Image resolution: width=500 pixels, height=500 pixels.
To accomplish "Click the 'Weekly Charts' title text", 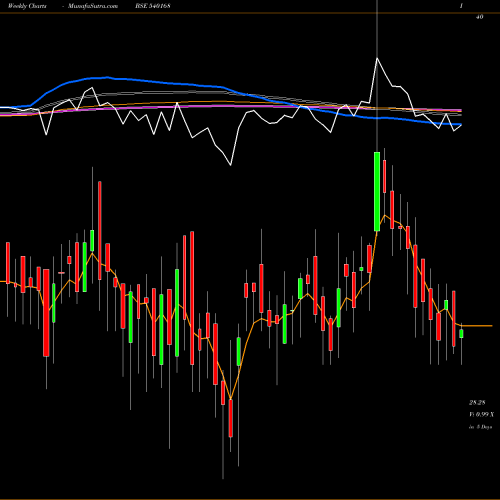I will pos(27,6).
